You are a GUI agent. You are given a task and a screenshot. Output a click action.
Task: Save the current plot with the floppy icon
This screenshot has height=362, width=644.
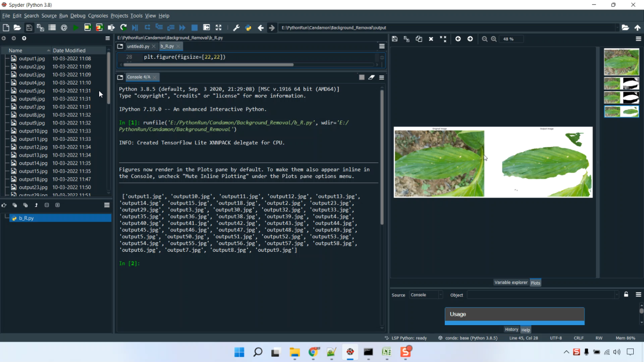[395, 39]
